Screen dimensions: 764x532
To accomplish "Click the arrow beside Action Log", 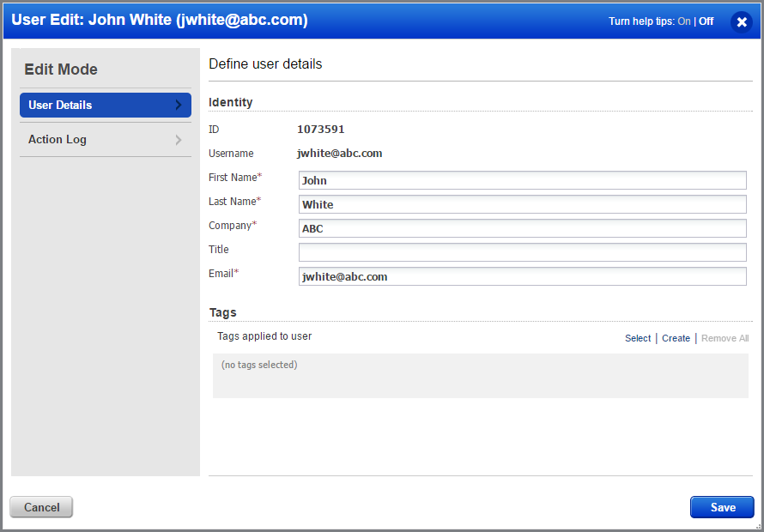I will click(179, 139).
